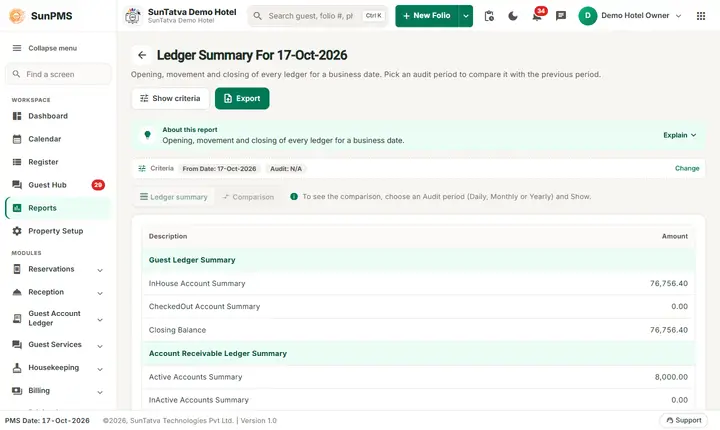Viewport: 720px width, 430px height.
Task: Click the Support button in footer
Action: pos(684,420)
